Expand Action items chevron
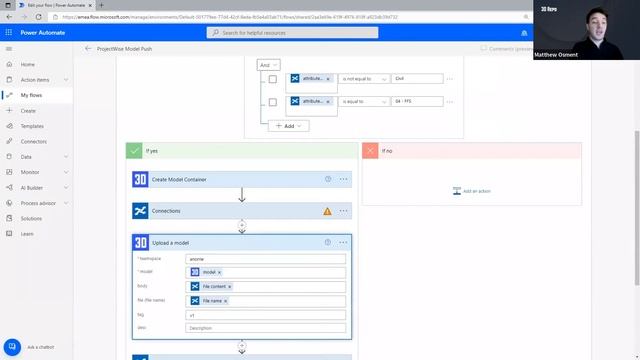The image size is (640, 360). click(x=66, y=80)
